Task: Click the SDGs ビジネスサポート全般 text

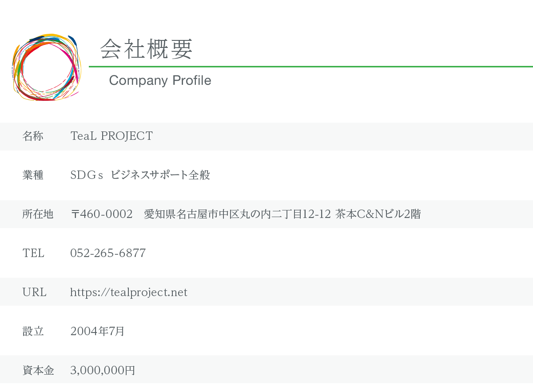Action: coord(140,175)
